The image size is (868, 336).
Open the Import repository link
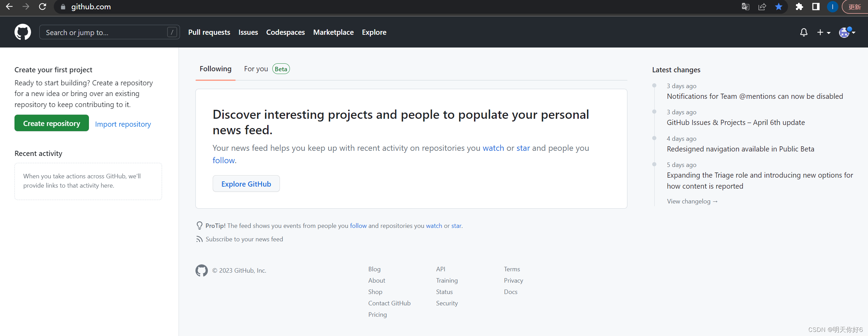tap(123, 124)
